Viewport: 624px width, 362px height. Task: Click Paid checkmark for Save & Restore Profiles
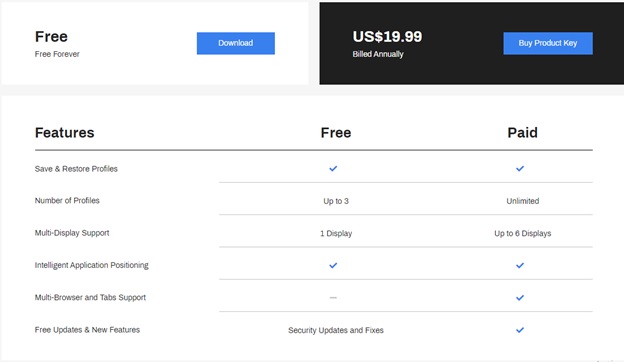click(520, 169)
